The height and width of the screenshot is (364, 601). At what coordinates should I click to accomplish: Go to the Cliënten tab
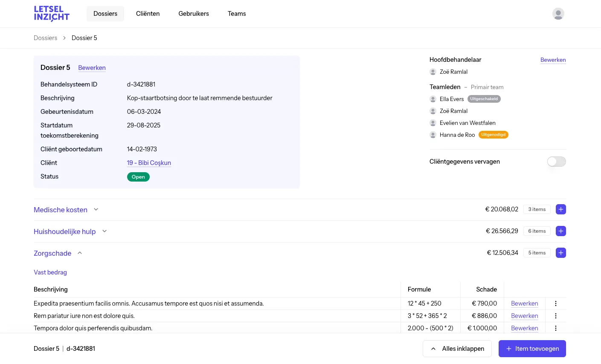coord(148,14)
